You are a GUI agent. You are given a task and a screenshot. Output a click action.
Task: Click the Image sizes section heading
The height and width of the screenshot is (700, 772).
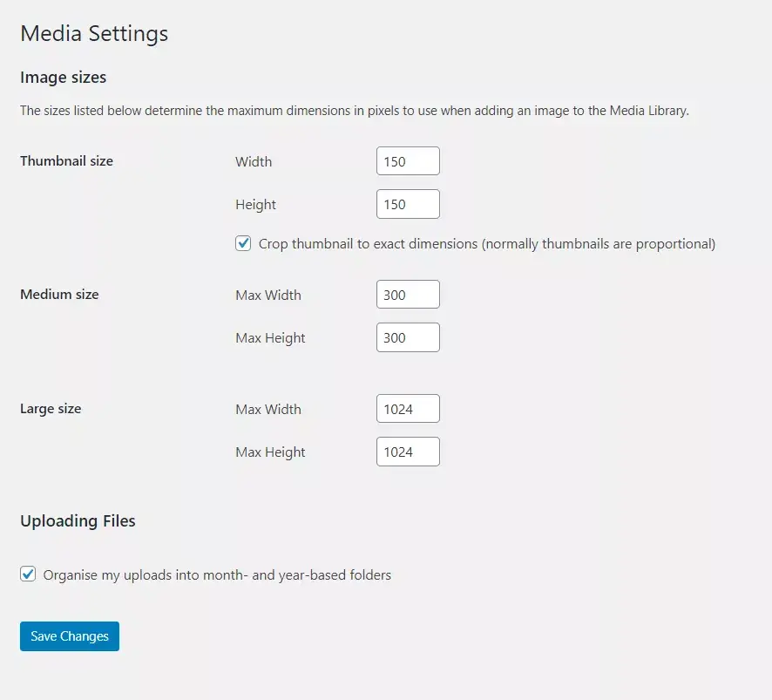pos(63,78)
